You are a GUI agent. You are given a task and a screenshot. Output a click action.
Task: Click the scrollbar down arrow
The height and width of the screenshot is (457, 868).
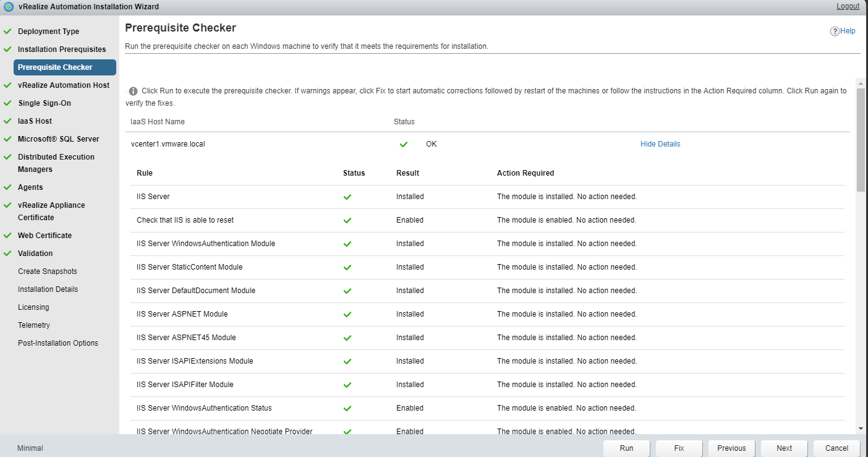click(x=861, y=429)
